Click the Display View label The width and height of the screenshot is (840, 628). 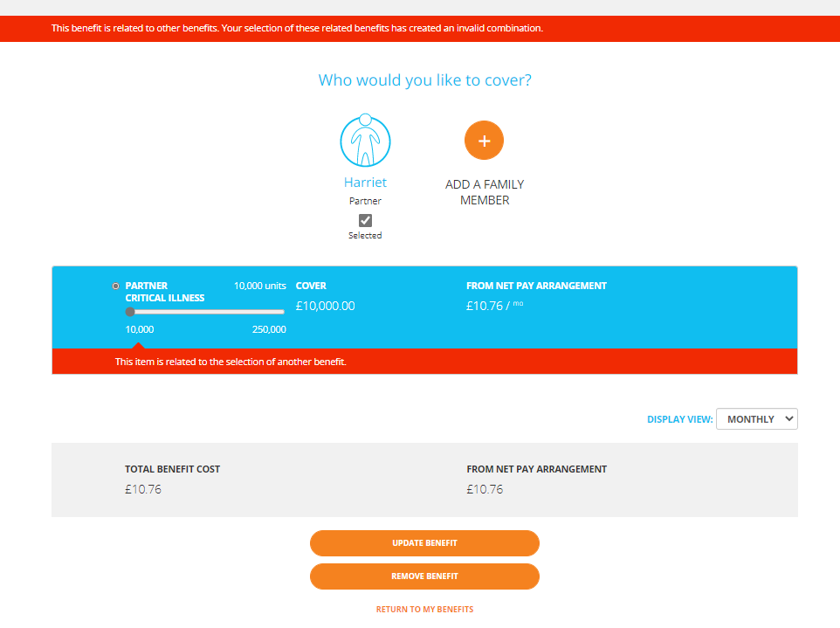click(680, 419)
